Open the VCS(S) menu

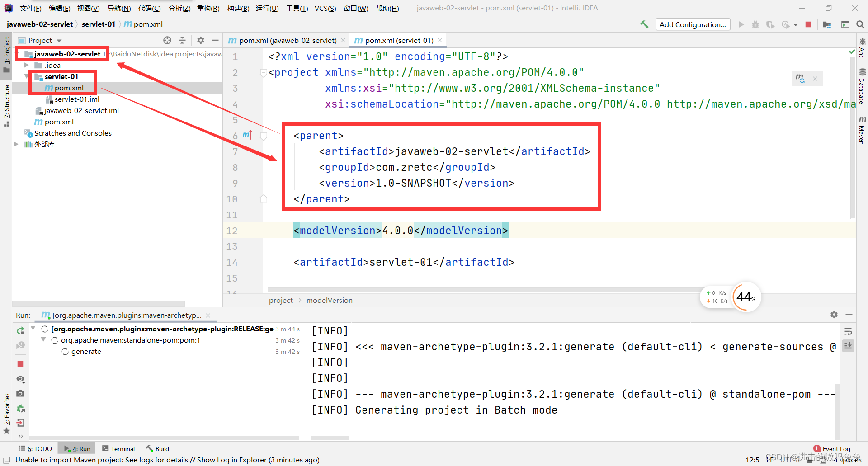[325, 8]
